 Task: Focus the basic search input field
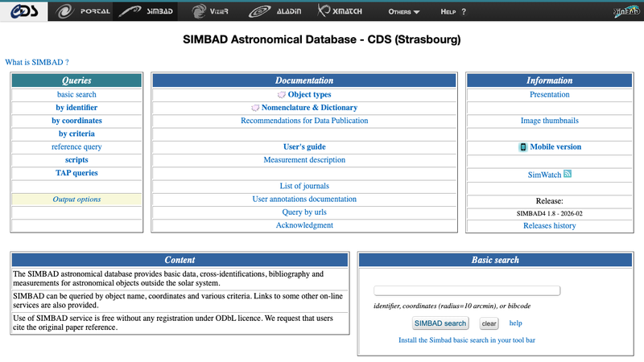point(467,290)
